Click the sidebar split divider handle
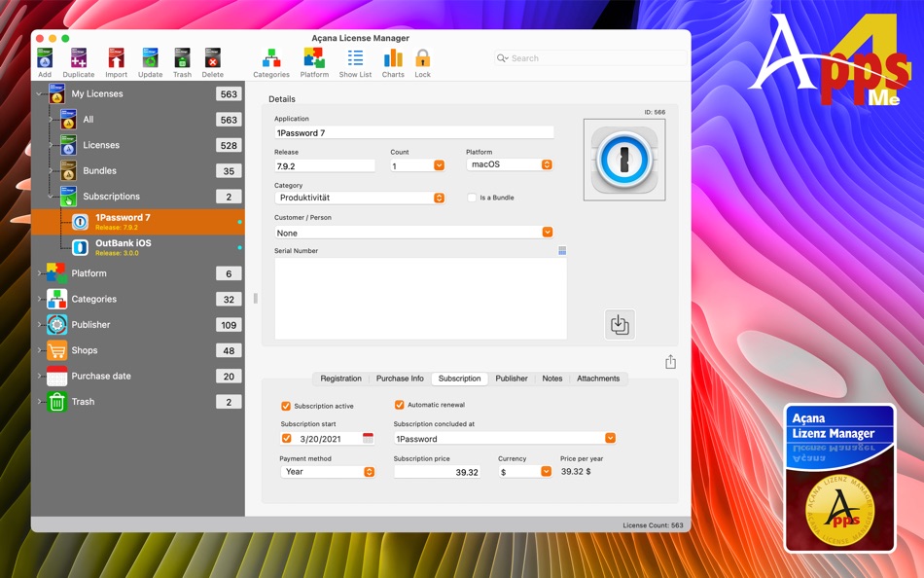This screenshot has width=924, height=578. (x=255, y=299)
